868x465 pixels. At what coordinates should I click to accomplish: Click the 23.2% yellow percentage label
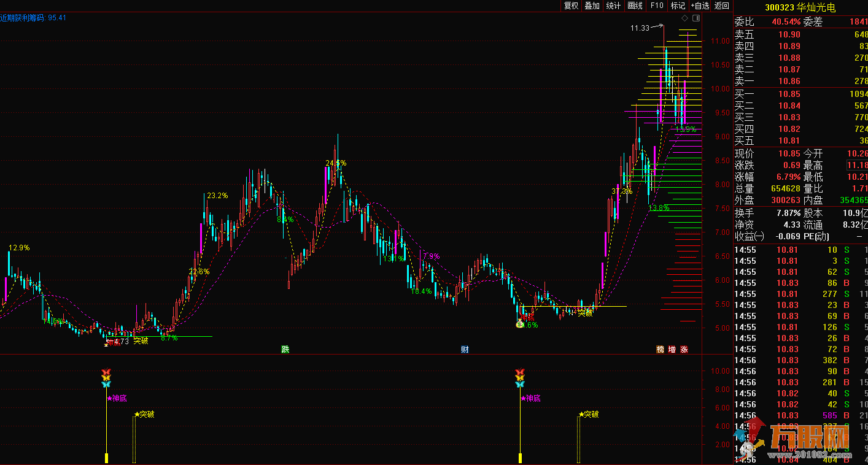click(217, 196)
